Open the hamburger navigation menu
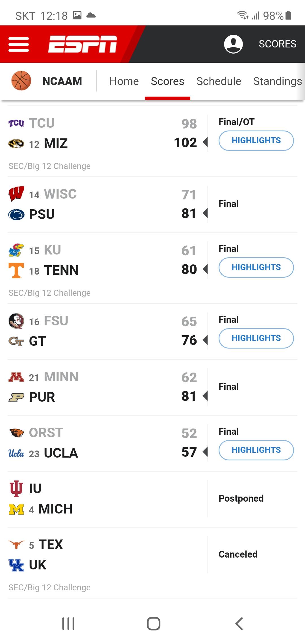This screenshot has height=644, width=305. (x=19, y=44)
